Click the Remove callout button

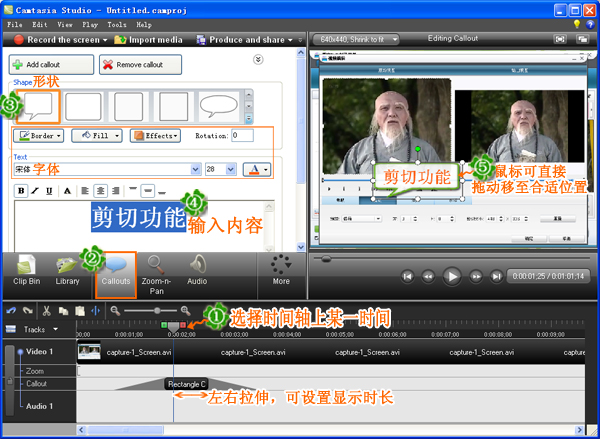point(140,64)
